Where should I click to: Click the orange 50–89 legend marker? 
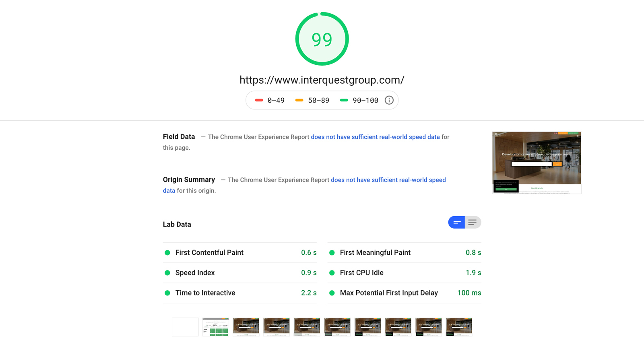tap(299, 100)
